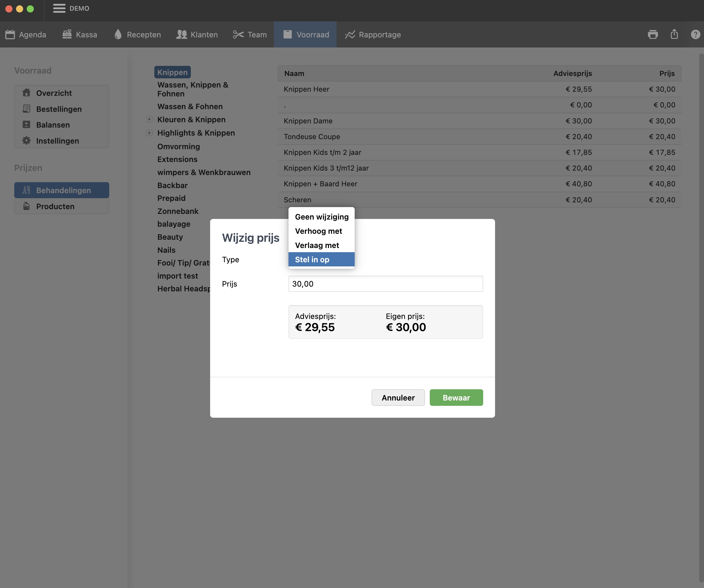
Task: Click the share/export icon
Action: 674,34
